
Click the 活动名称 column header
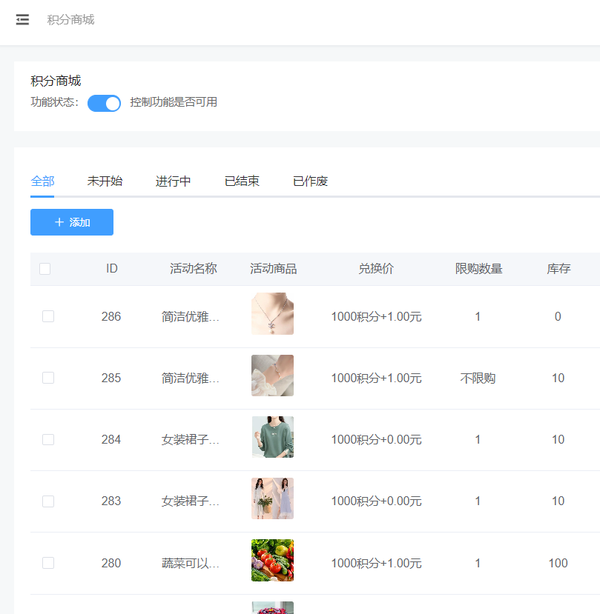coord(193,269)
